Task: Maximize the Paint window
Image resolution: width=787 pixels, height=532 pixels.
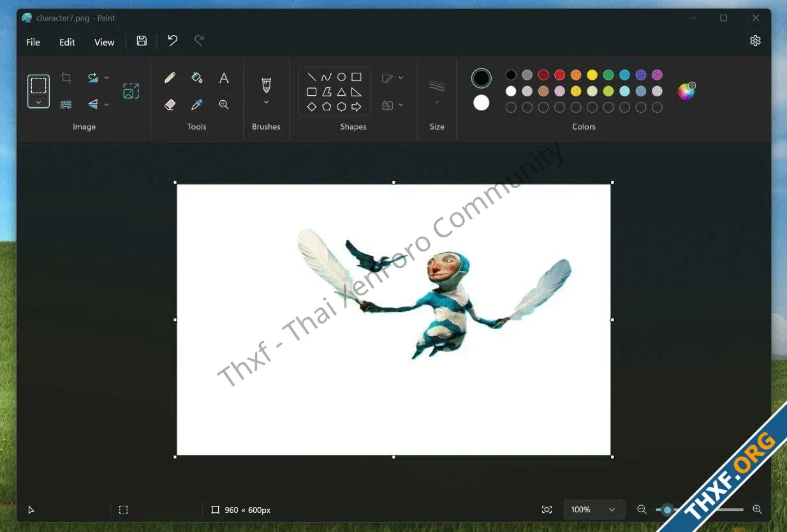Action: point(724,18)
